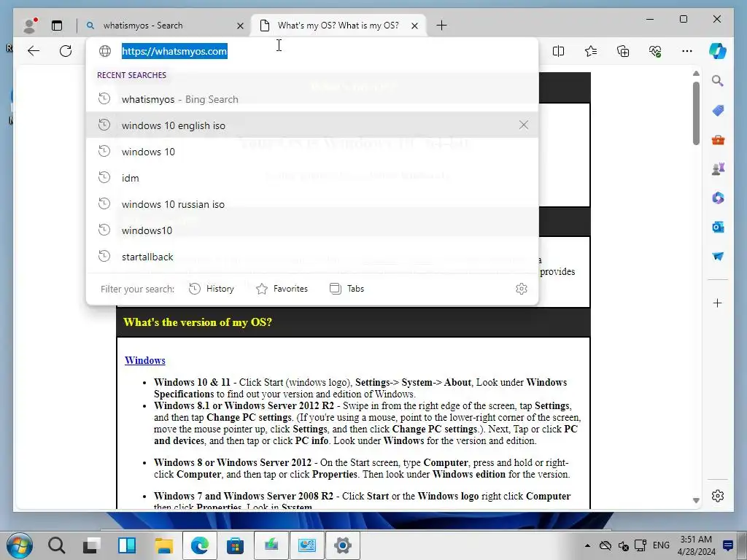
Task: Open sidebar Drop send icon
Action: click(x=718, y=256)
